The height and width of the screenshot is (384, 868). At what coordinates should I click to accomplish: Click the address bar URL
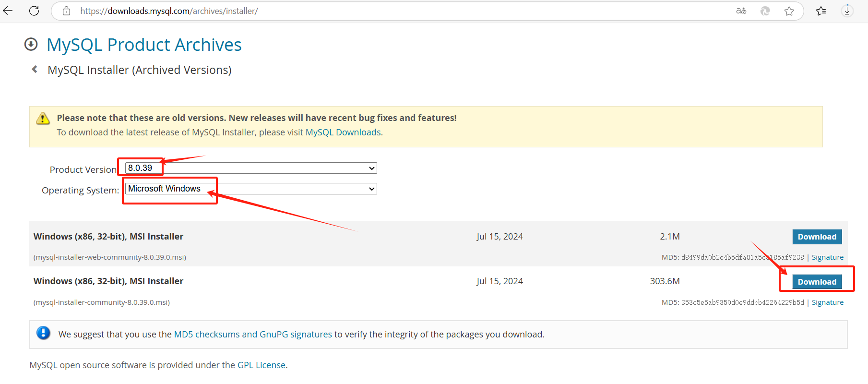(169, 11)
